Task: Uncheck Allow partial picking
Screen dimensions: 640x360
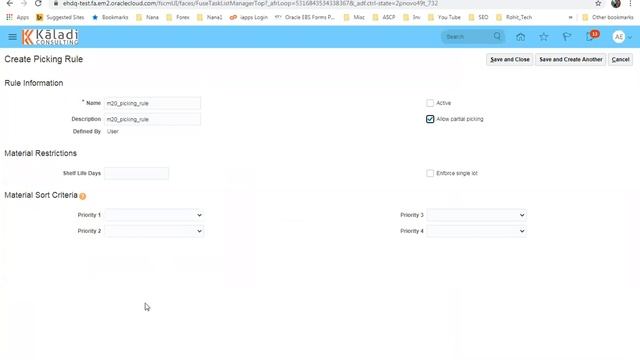Action: click(x=430, y=119)
